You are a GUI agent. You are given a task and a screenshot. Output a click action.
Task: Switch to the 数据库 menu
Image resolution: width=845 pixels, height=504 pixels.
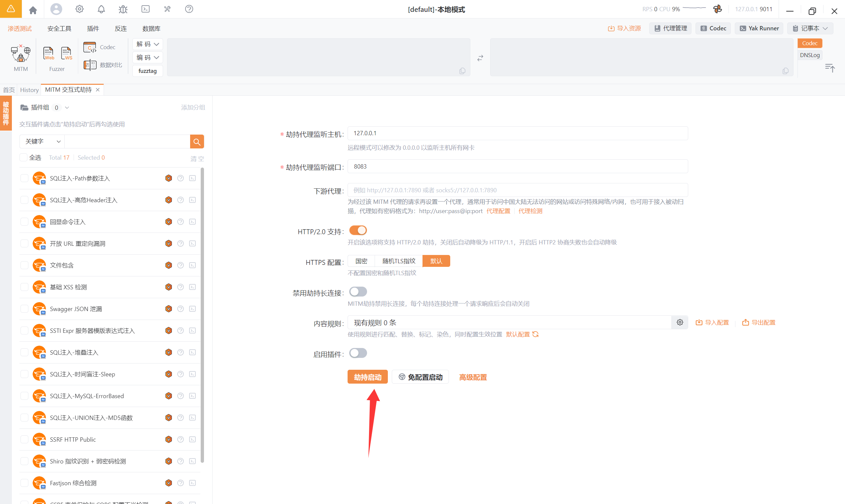151,28
